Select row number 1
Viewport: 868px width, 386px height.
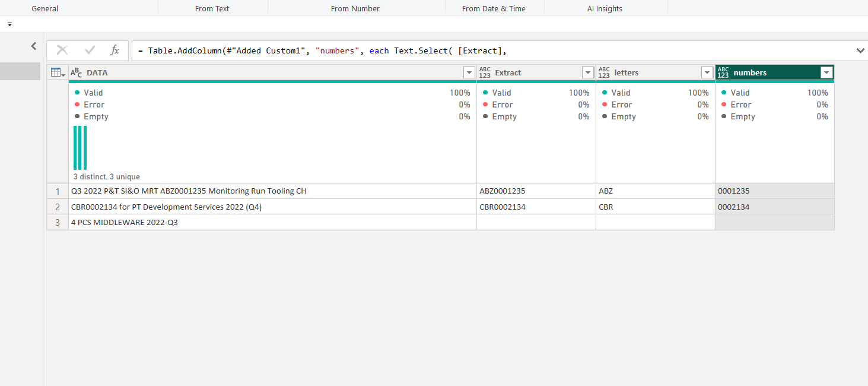(58, 191)
